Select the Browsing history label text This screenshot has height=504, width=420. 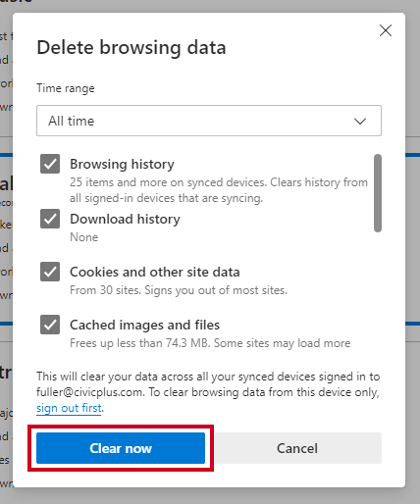pyautogui.click(x=122, y=164)
